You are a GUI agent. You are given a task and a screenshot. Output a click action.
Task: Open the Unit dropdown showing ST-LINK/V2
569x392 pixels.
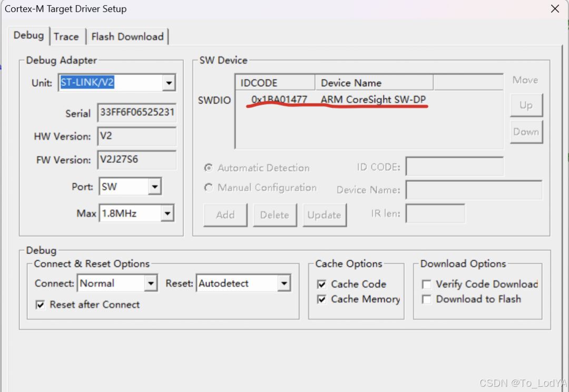click(169, 83)
